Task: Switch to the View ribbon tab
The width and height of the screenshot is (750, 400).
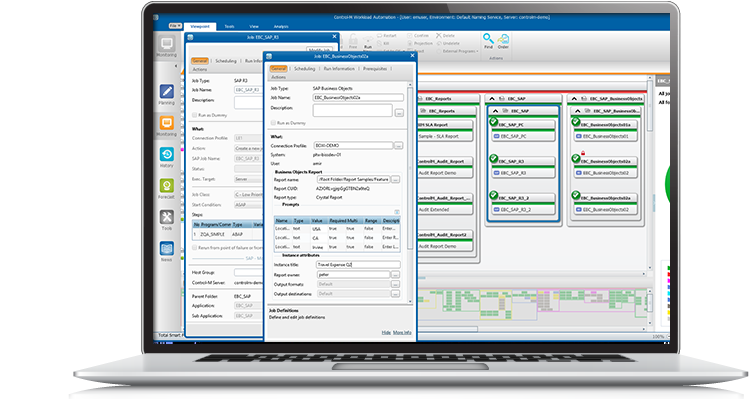Action: [x=254, y=27]
